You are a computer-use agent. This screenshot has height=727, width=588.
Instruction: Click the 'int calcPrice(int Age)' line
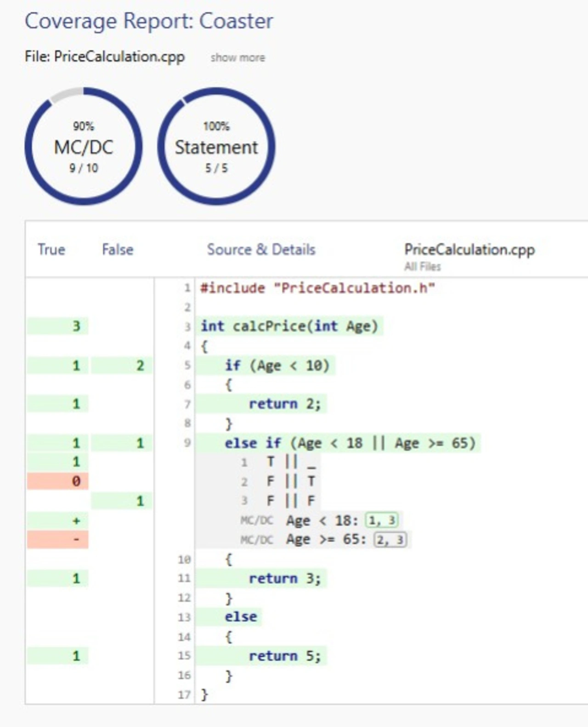tap(289, 326)
